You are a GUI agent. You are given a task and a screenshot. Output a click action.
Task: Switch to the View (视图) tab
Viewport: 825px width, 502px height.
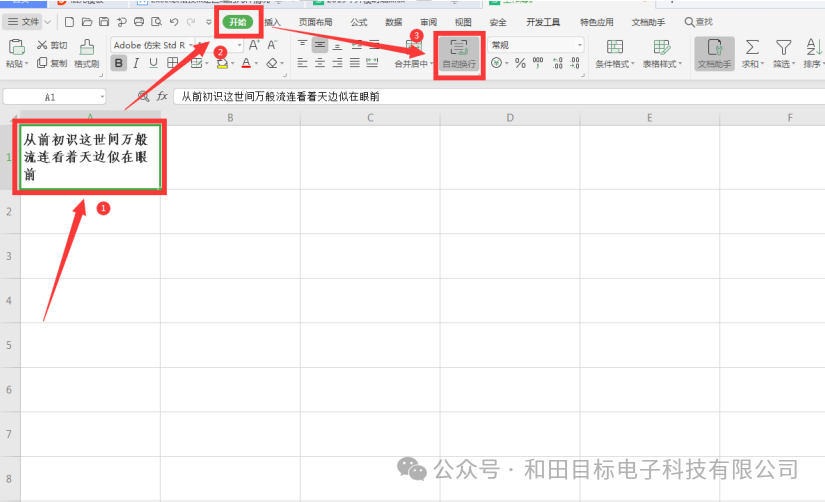[463, 22]
